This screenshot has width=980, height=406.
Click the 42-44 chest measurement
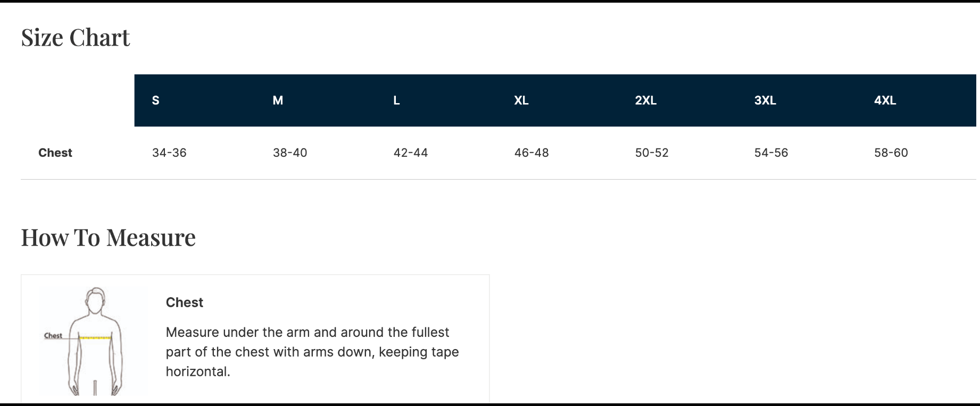tap(411, 153)
